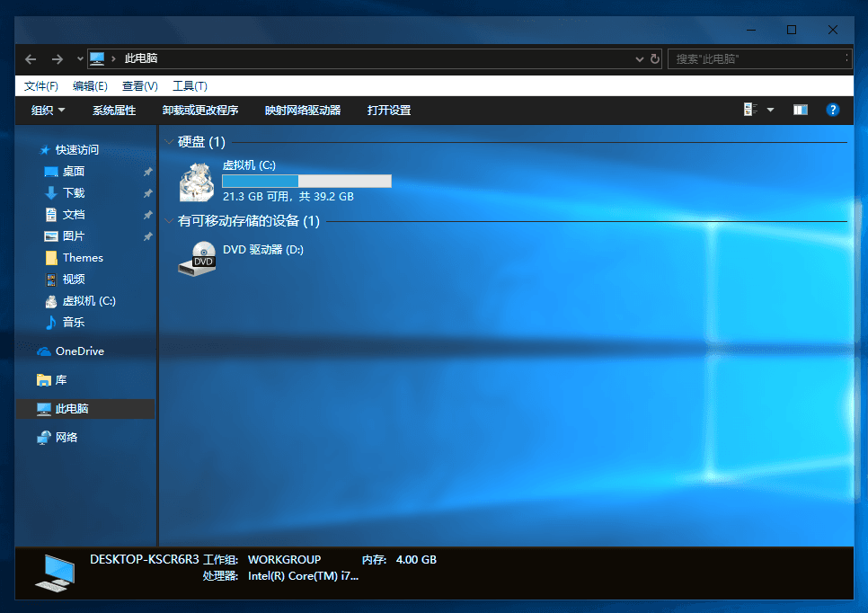Open the view options dropdown arrow
Image resolution: width=868 pixels, height=613 pixels.
click(x=770, y=110)
